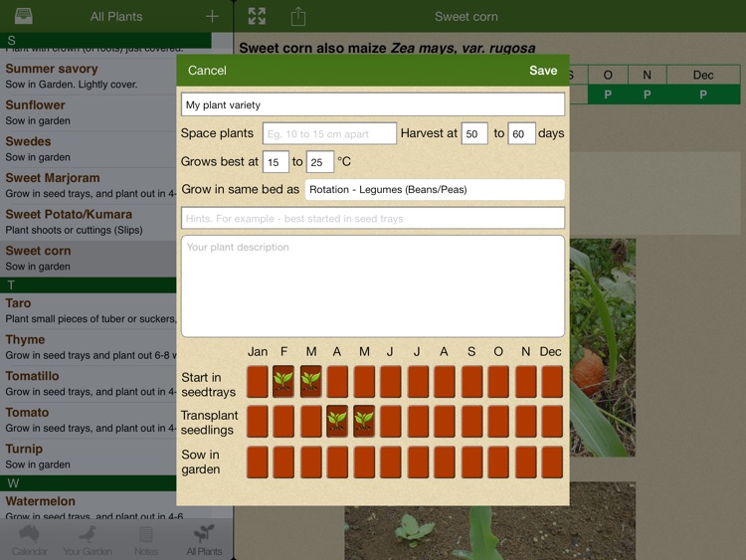Select the All Plants tab
746x560 pixels.
click(204, 540)
